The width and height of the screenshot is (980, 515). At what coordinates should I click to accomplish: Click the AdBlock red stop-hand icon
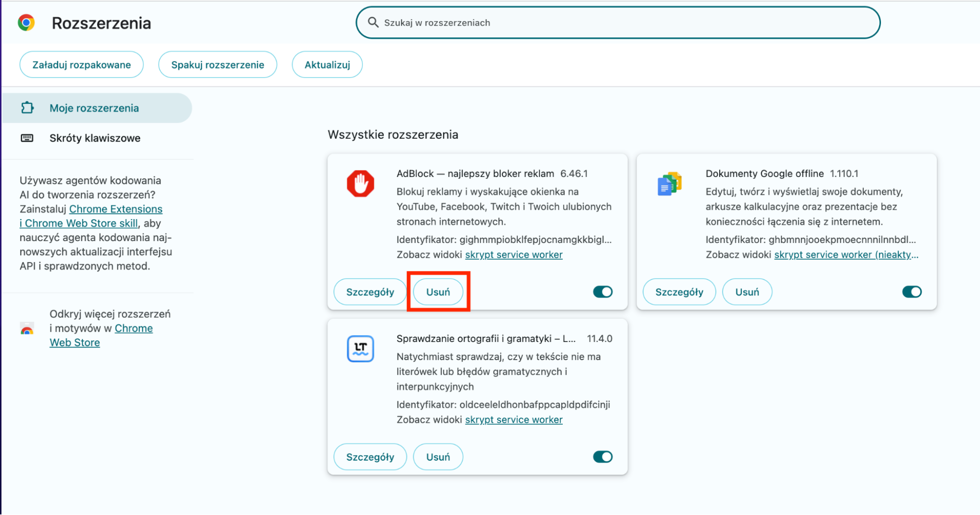[x=360, y=184]
